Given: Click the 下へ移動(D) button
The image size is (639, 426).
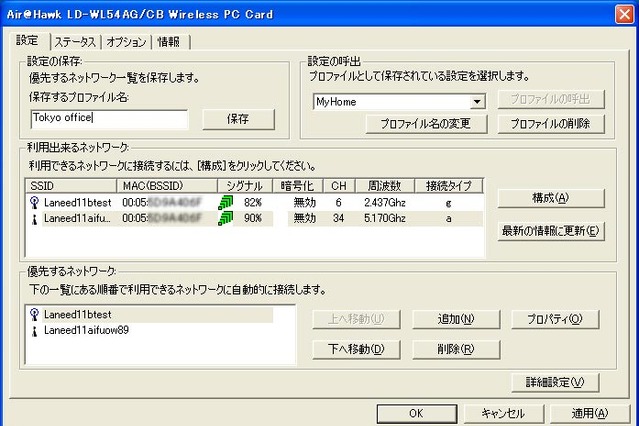Looking at the screenshot, I should click(x=356, y=349).
